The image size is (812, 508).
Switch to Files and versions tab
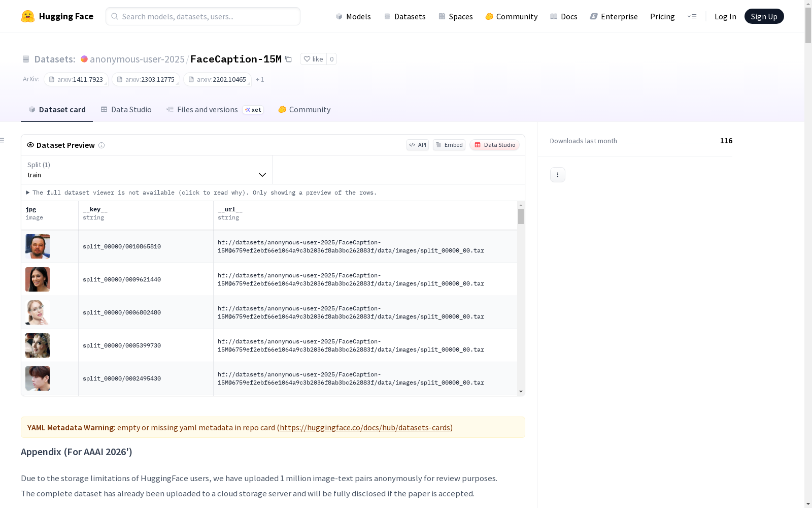(215, 110)
